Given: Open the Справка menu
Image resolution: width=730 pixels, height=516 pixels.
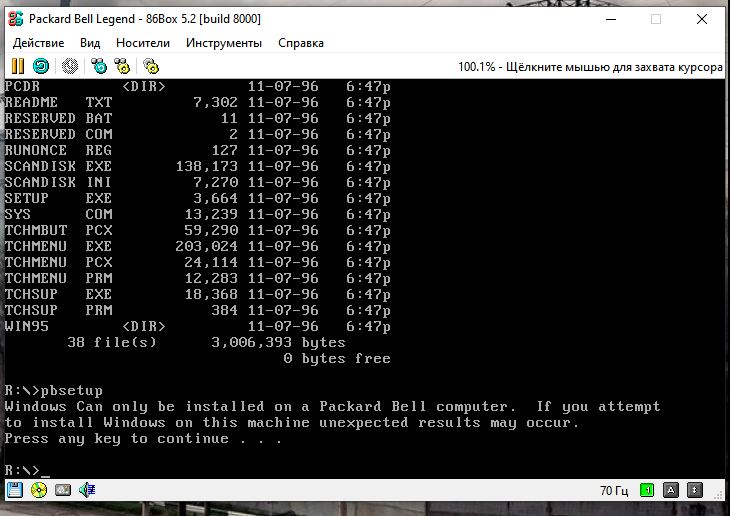Looking at the screenshot, I should (x=301, y=43).
